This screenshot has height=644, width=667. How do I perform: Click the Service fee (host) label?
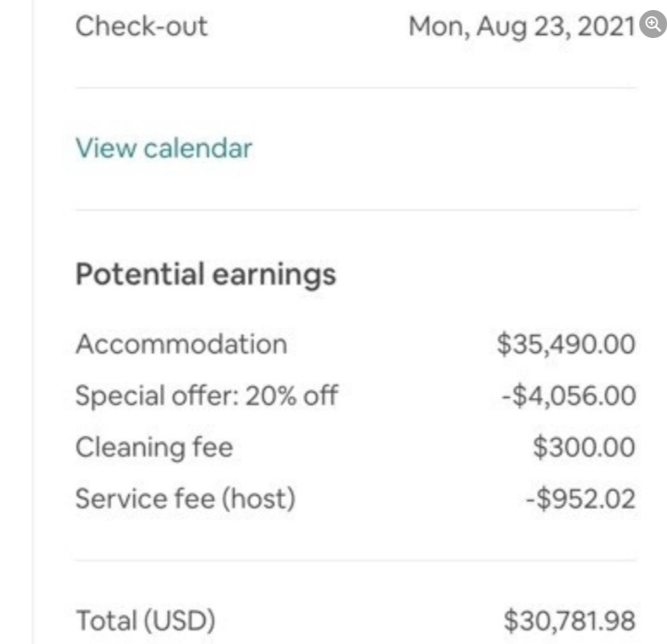(x=185, y=498)
